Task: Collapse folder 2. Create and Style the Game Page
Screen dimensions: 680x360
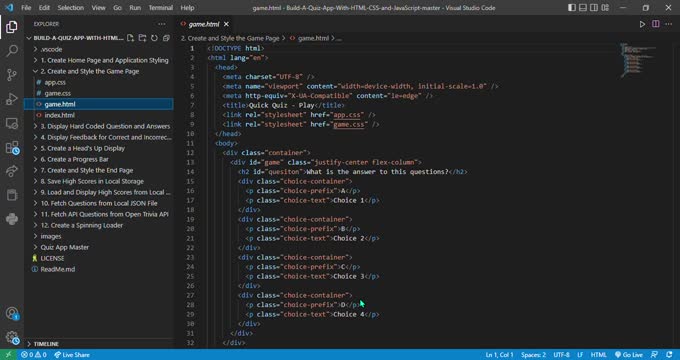Action: pyautogui.click(x=99, y=71)
